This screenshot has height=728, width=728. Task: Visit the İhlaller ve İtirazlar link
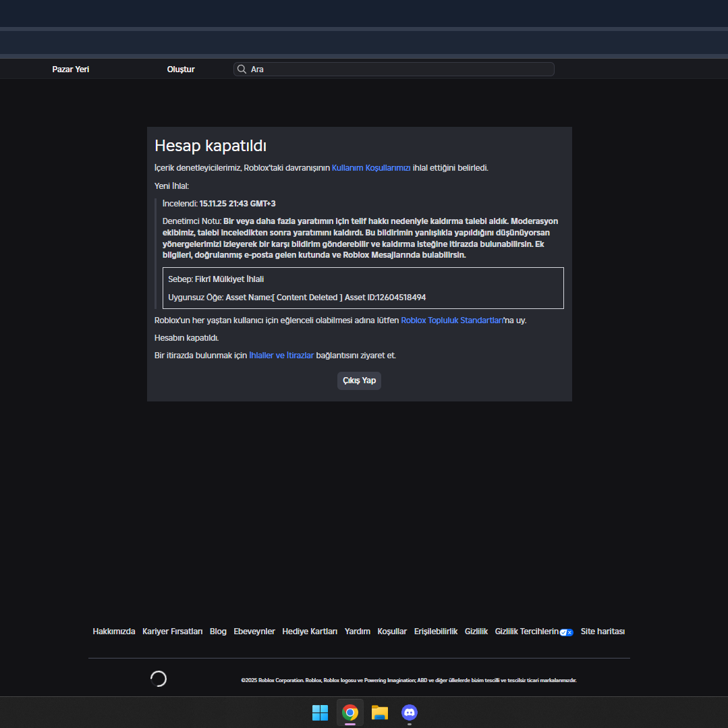(x=281, y=355)
